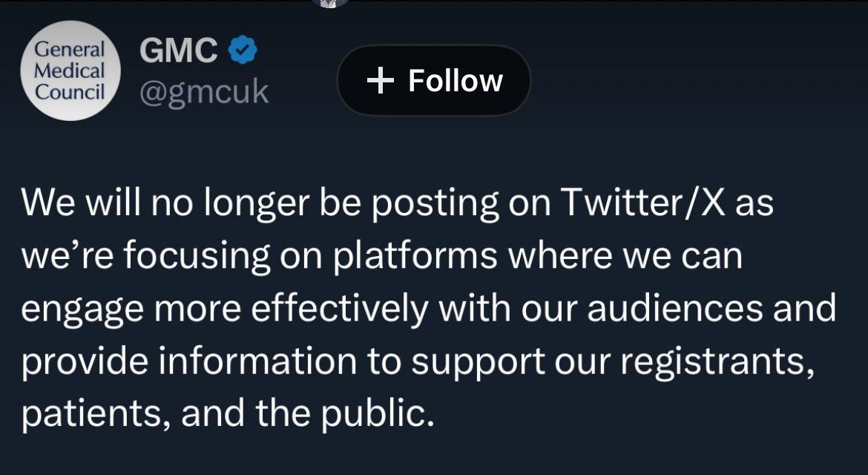This screenshot has width=868, height=475.
Task: Click the word "platforms" in the post
Action: pyautogui.click(x=415, y=256)
